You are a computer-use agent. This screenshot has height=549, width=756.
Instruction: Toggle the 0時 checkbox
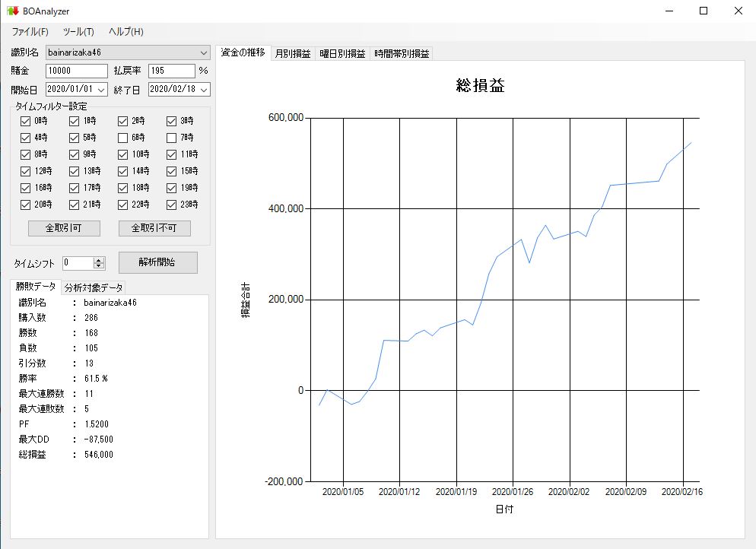click(26, 121)
